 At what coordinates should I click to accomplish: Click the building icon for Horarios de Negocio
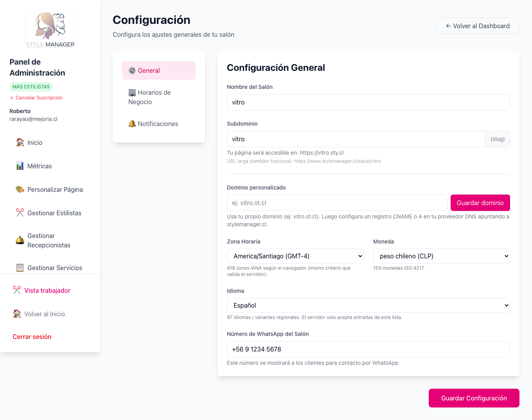(x=132, y=92)
